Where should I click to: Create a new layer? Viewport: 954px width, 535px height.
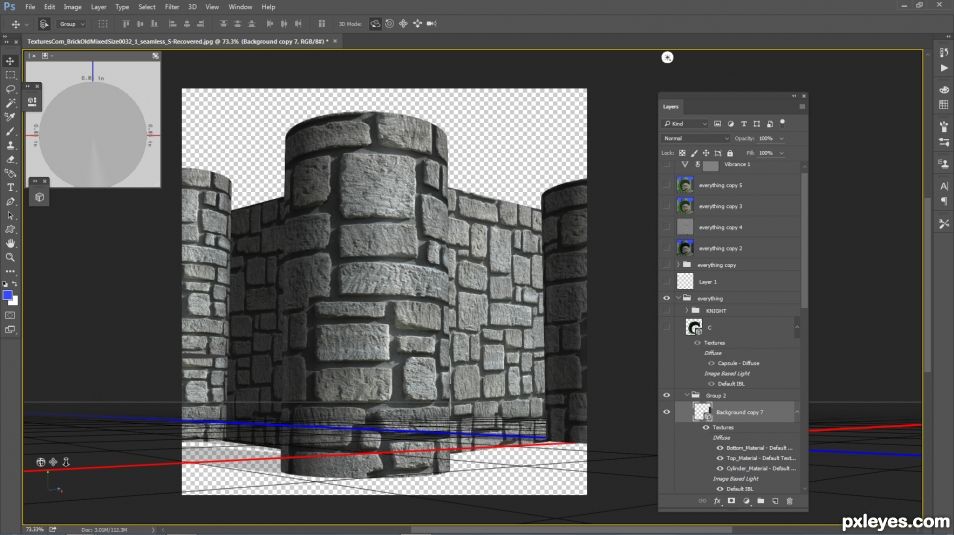click(775, 501)
